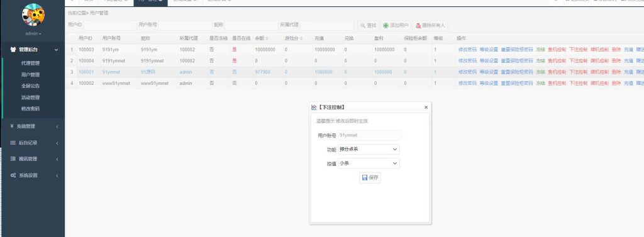
Task: Open 代理管理 in the sidebar
Action: [x=30, y=63]
